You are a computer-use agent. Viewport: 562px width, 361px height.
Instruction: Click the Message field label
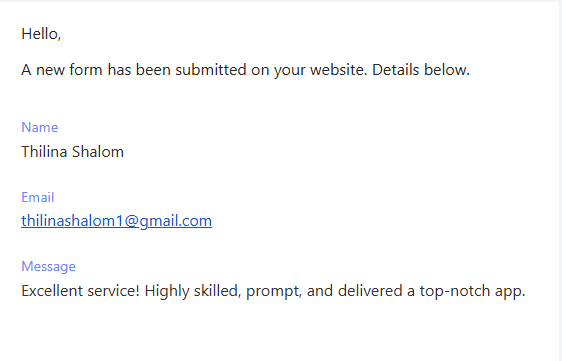tap(48, 266)
